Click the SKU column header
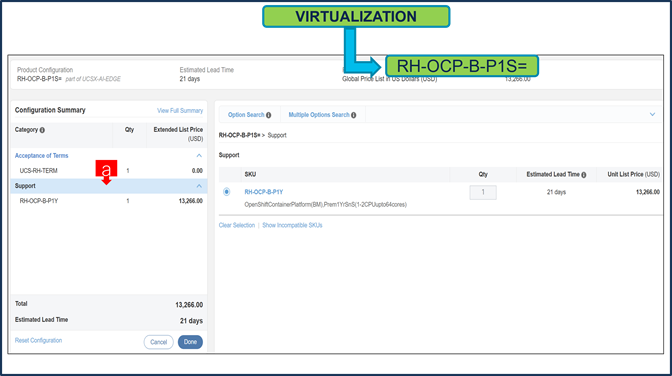Viewport: 672px width, 376px height. point(250,174)
